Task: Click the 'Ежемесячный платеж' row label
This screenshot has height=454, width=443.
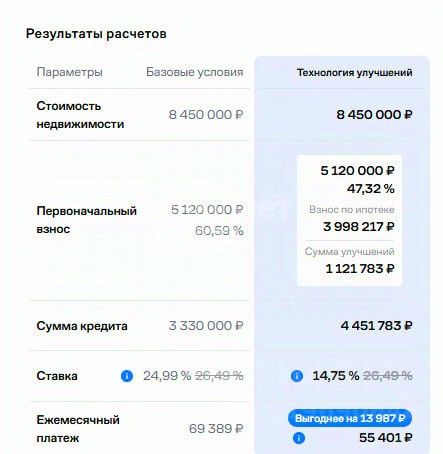Action: [x=78, y=429]
